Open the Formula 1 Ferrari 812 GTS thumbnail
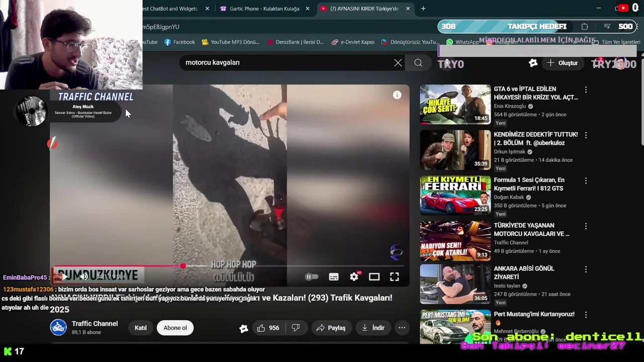 (455, 195)
